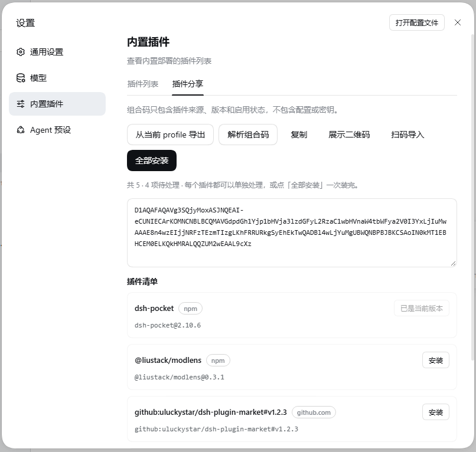The height and width of the screenshot is (452, 476).
Task: Click the npm tag next to dsh-pocket
Action: coord(190,309)
